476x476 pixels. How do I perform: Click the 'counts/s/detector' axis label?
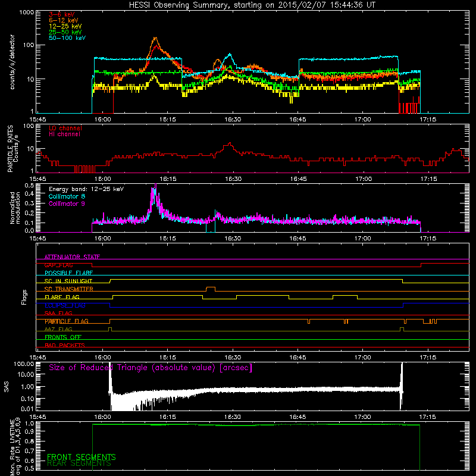coord(12,62)
